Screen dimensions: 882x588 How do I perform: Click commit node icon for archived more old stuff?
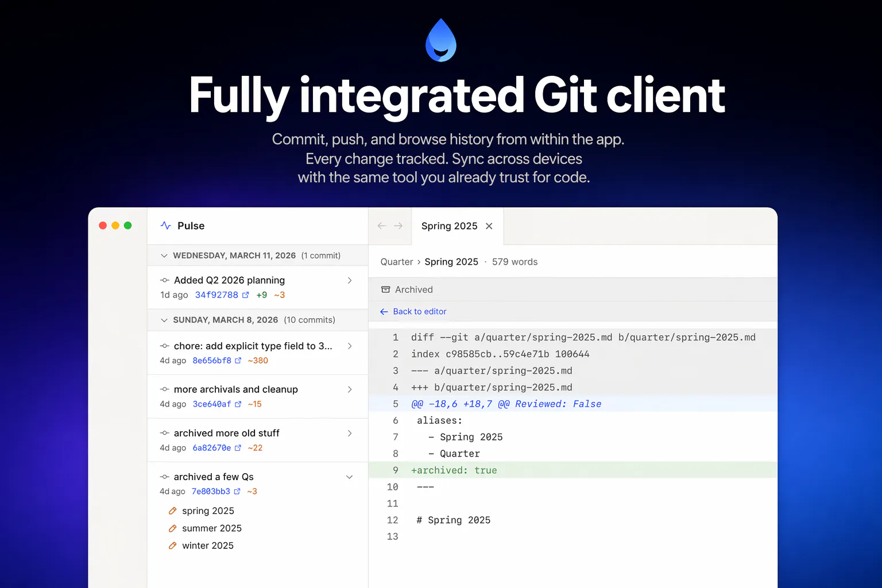point(165,433)
